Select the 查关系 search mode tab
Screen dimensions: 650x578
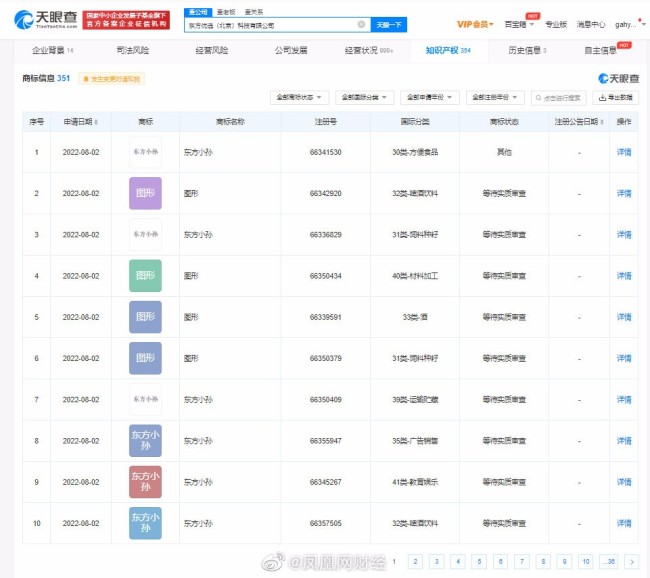pyautogui.click(x=254, y=12)
